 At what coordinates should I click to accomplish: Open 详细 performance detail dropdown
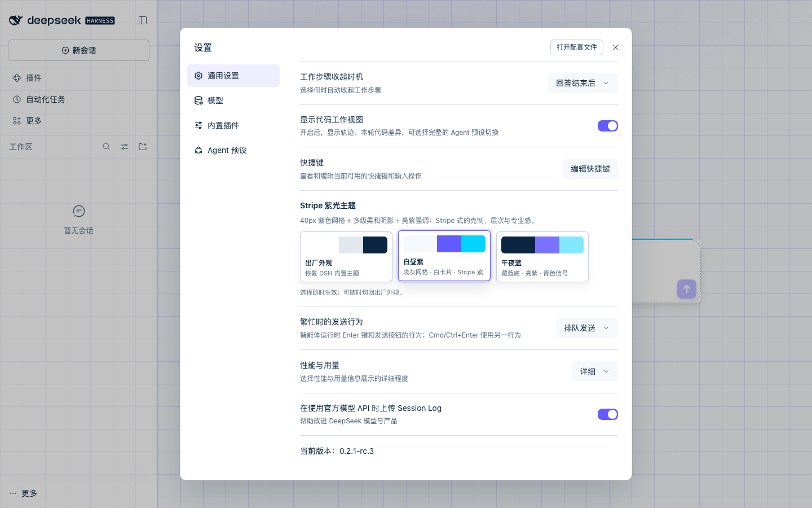(x=595, y=371)
